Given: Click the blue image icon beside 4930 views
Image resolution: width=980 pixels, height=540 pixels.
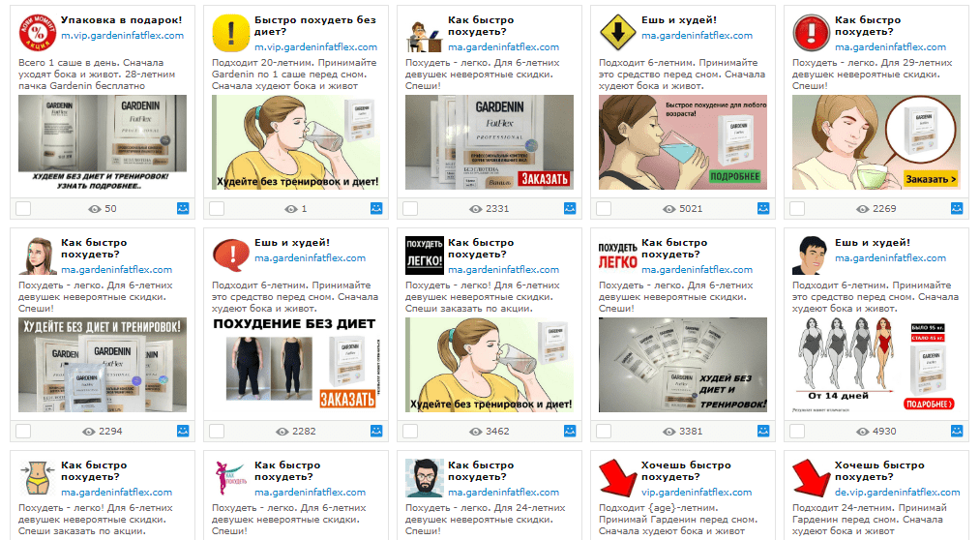Looking at the screenshot, I should pos(956,431).
